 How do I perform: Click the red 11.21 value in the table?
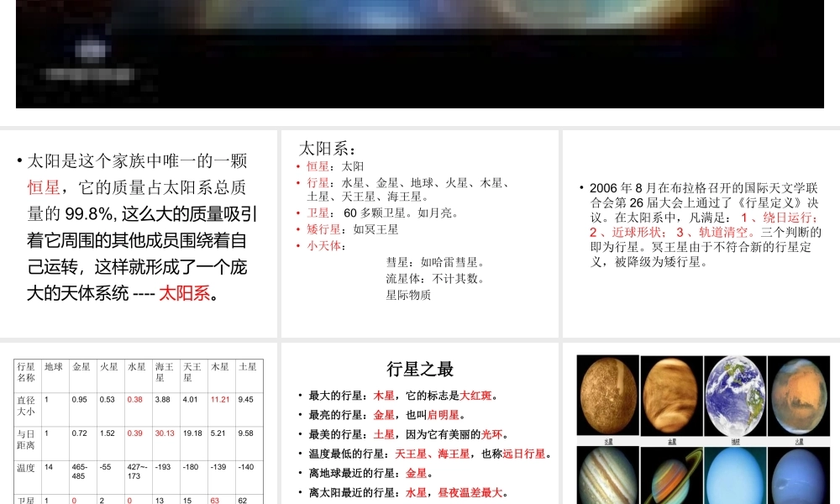[219, 400]
